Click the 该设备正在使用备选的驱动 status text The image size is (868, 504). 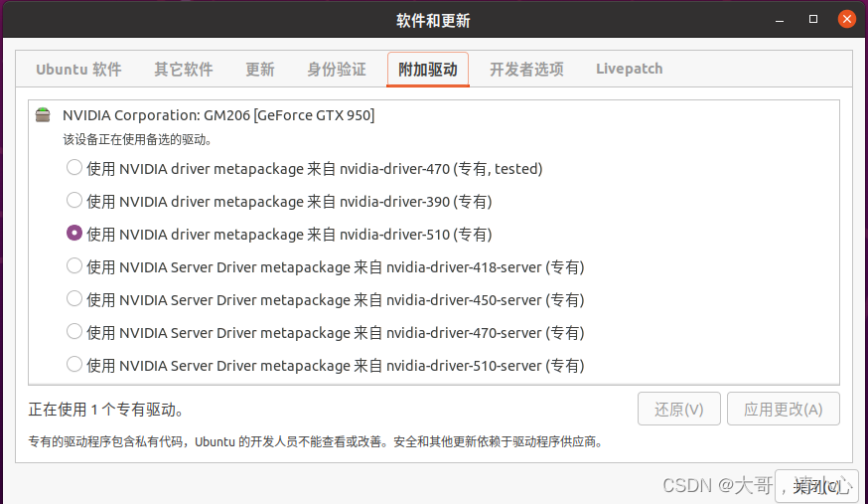tap(137, 139)
